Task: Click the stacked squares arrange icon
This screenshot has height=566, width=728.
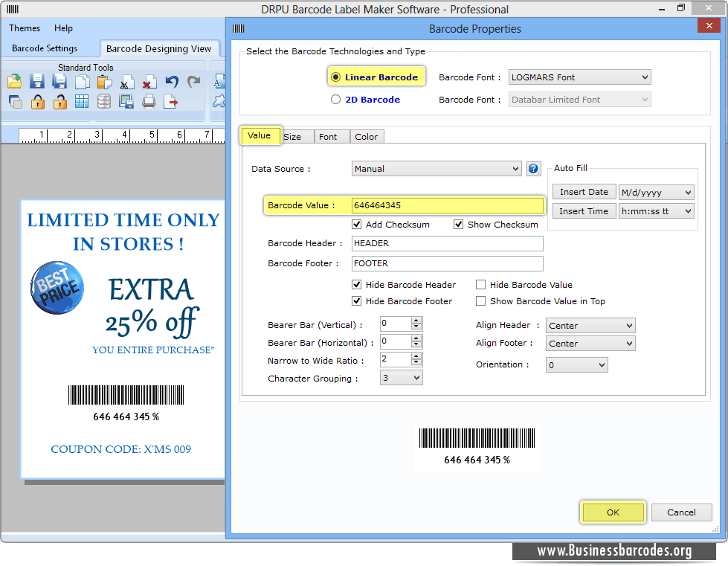Action: pos(15,101)
